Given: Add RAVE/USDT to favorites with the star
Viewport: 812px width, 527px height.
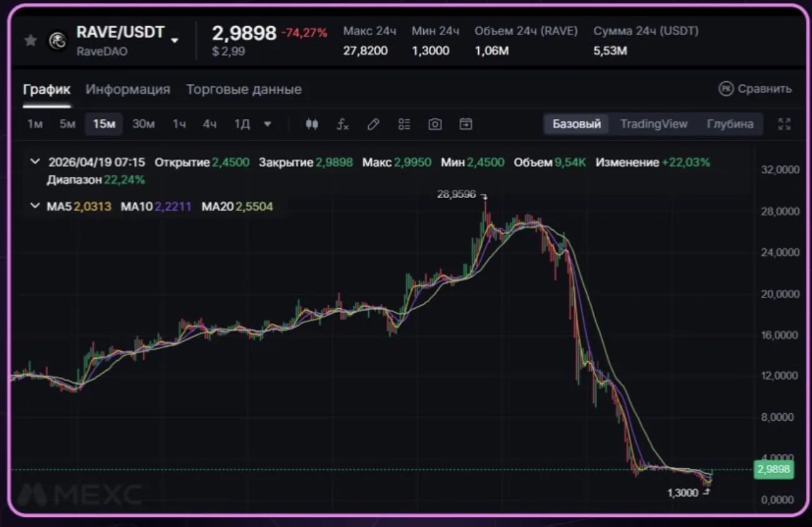Looking at the screenshot, I should tap(31, 41).
